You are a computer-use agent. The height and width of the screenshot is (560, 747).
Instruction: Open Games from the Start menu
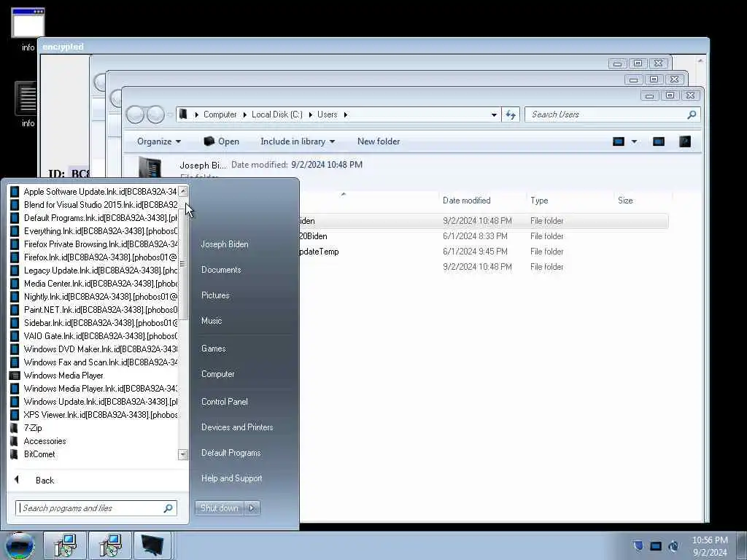tap(214, 349)
